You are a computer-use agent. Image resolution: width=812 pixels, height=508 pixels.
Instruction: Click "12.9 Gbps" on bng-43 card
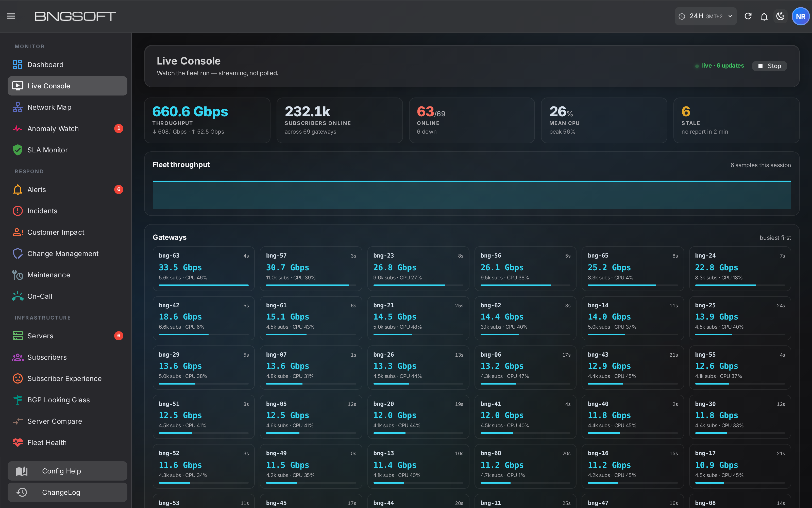[609, 366]
